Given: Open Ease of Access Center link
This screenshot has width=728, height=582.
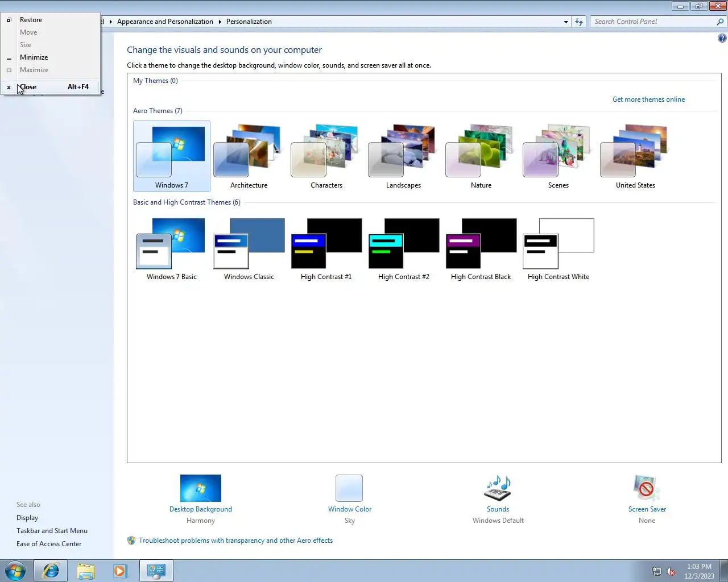Looking at the screenshot, I should [49, 544].
